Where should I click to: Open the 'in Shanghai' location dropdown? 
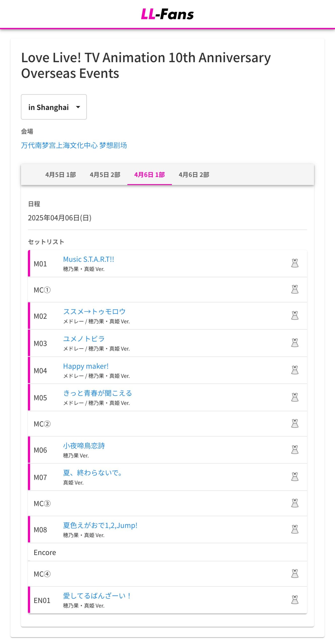tap(54, 107)
